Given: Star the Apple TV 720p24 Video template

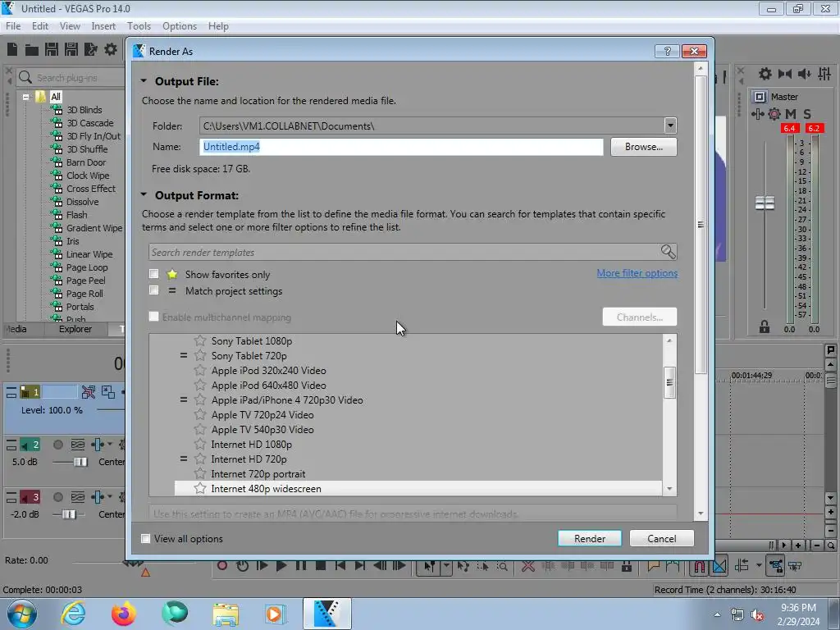Looking at the screenshot, I should tap(200, 414).
